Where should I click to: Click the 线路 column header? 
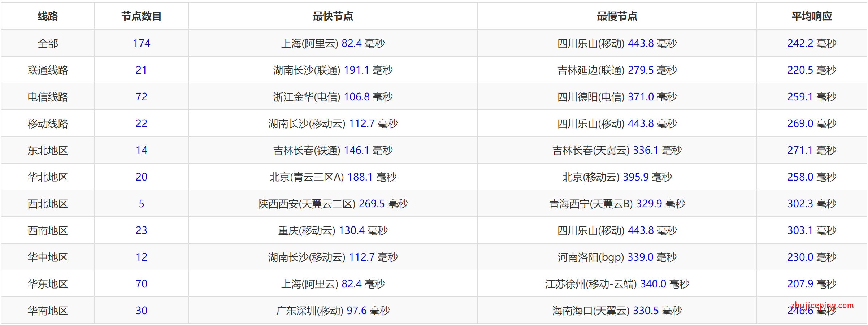pyautogui.click(x=48, y=16)
